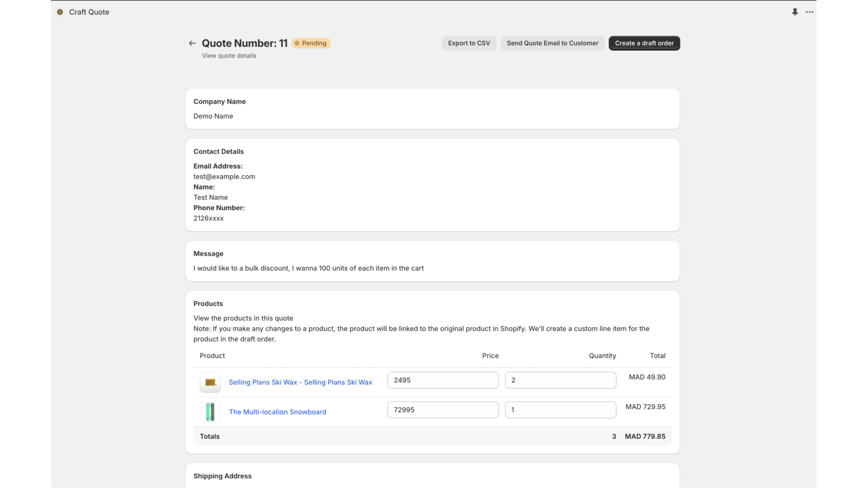Click the Ski Wax product thumbnail
Screen dimensions: 868x488
coord(210,382)
